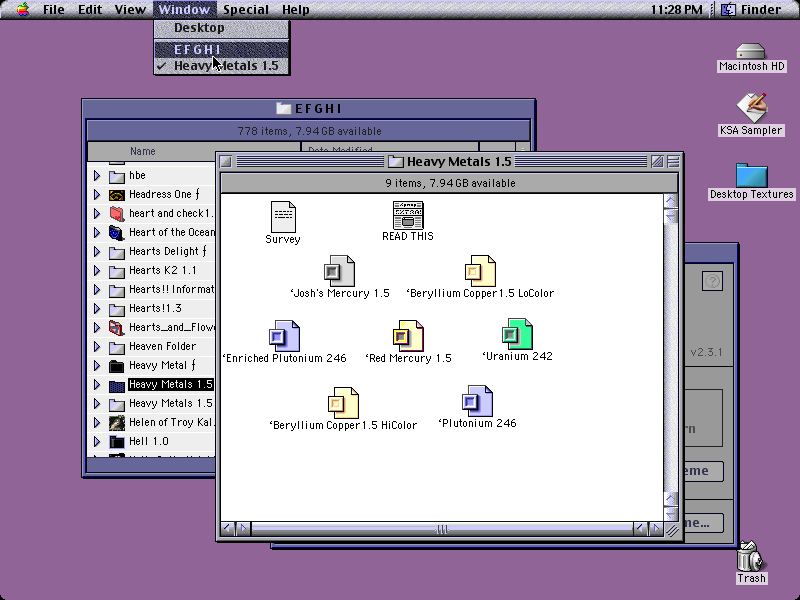Expand the Hearts K2 1.1 triangle

97,270
